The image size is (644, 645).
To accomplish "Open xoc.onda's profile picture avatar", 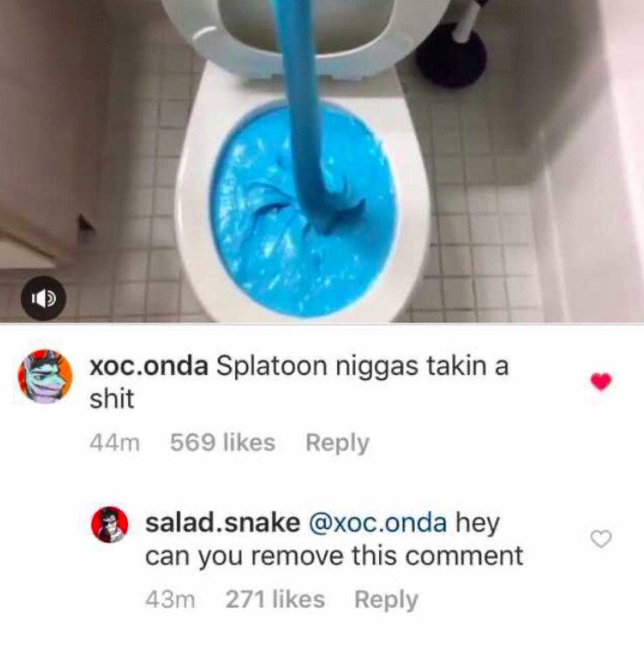I will [45, 377].
